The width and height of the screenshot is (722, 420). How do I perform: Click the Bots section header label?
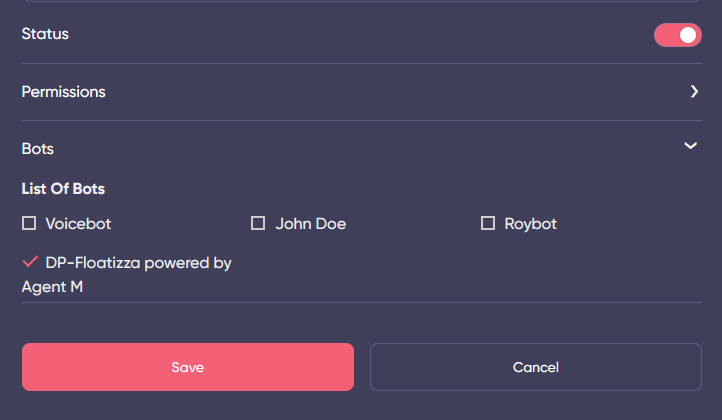pos(38,149)
